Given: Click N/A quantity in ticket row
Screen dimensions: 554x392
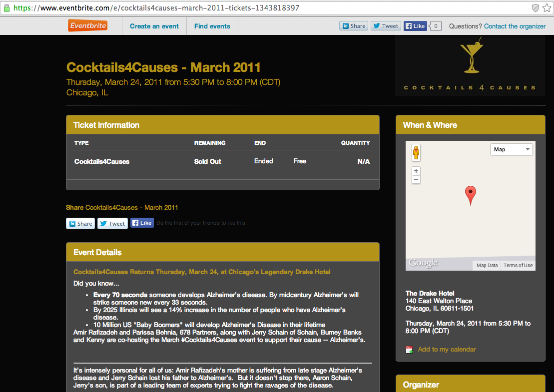Looking at the screenshot, I should pyautogui.click(x=364, y=161).
